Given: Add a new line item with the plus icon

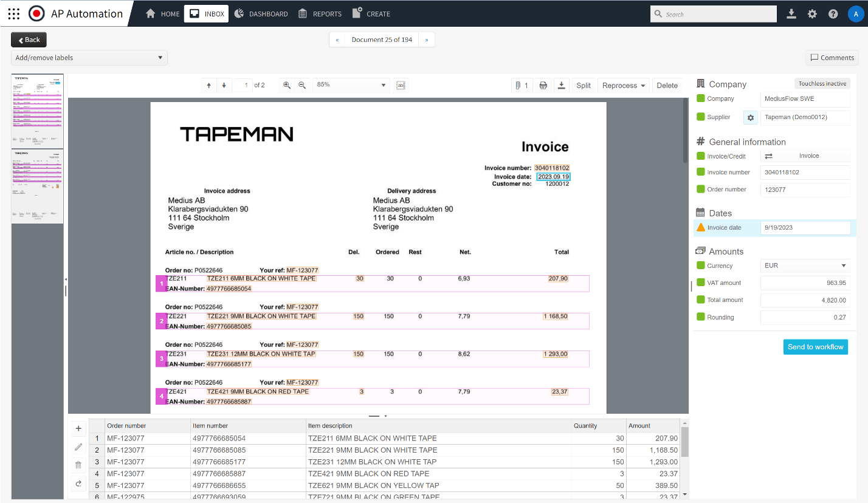Looking at the screenshot, I should pos(78,428).
